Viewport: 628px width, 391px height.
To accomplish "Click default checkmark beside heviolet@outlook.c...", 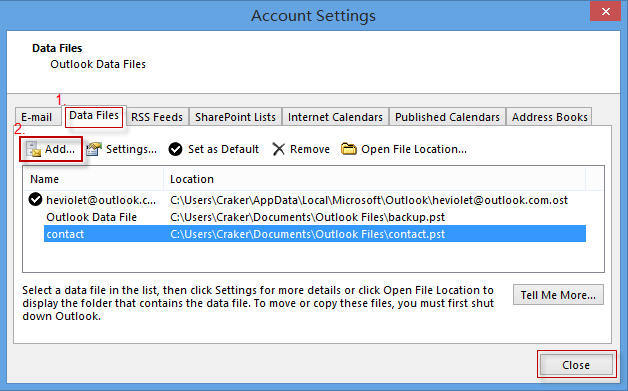I will click(35, 199).
